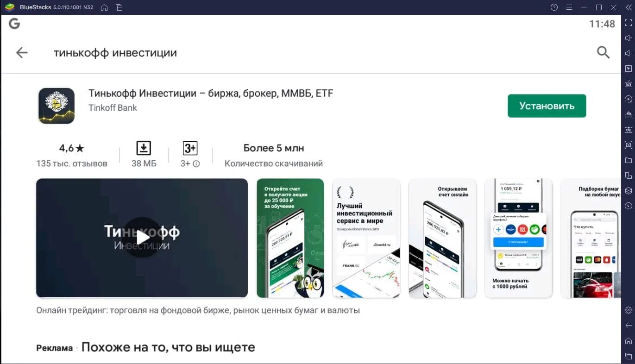The width and height of the screenshot is (635, 364).
Task: Click the 38 МБ download size icon
Action: pyautogui.click(x=144, y=148)
